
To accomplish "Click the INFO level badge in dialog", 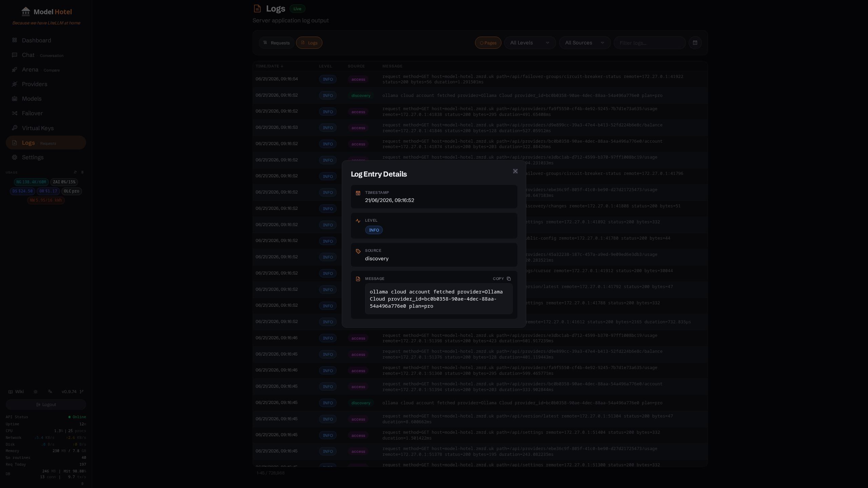I will pyautogui.click(x=374, y=230).
